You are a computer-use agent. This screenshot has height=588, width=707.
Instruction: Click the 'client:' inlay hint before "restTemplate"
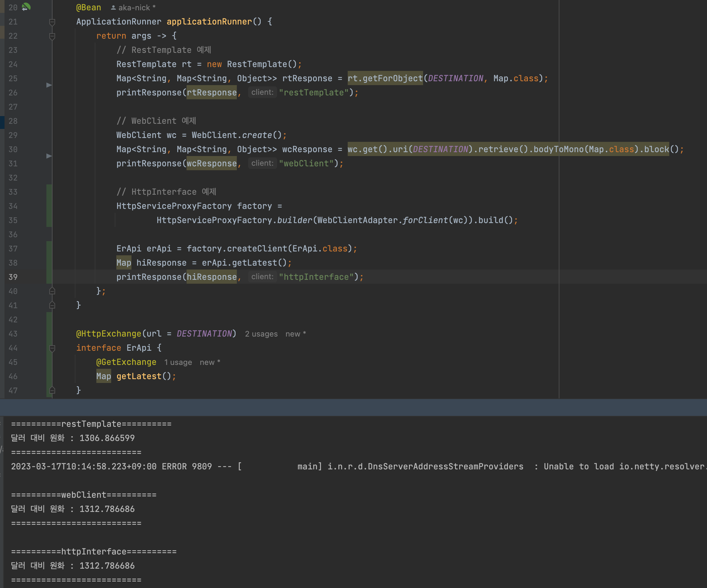262,92
